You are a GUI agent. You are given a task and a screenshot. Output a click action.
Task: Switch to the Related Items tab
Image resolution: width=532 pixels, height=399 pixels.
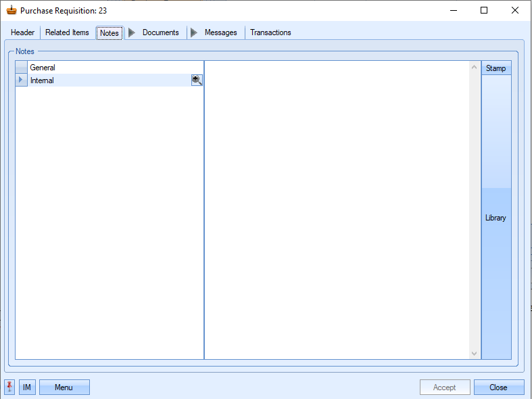coord(67,32)
